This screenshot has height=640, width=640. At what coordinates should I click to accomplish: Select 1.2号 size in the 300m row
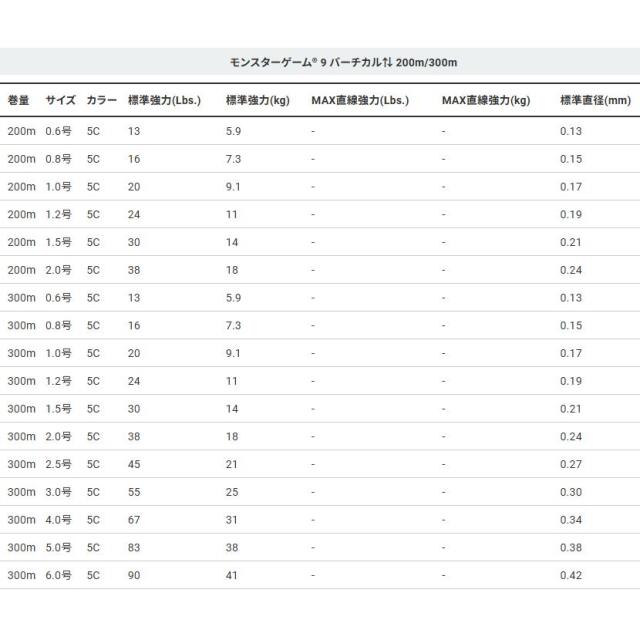[x=58, y=381]
